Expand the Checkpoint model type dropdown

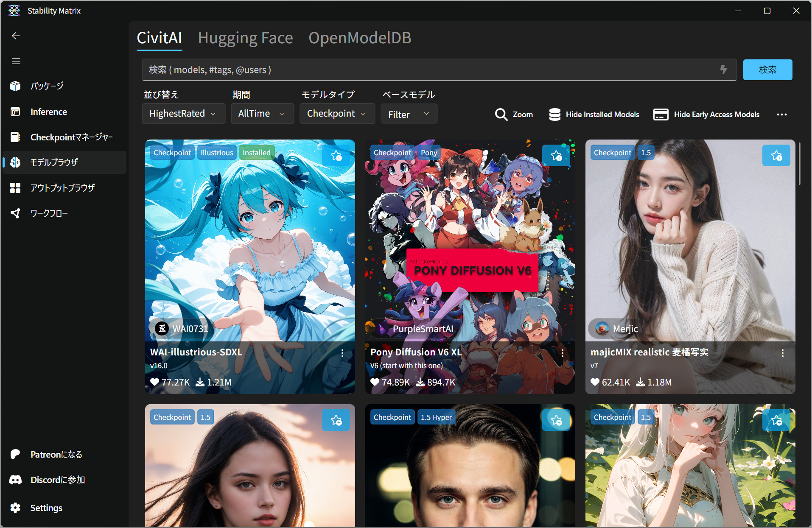click(x=337, y=114)
